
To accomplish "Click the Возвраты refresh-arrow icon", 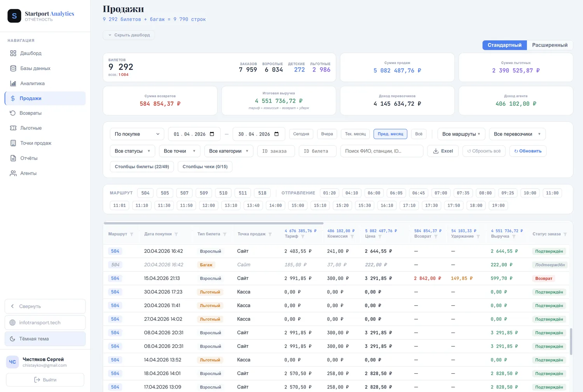I will point(12,113).
